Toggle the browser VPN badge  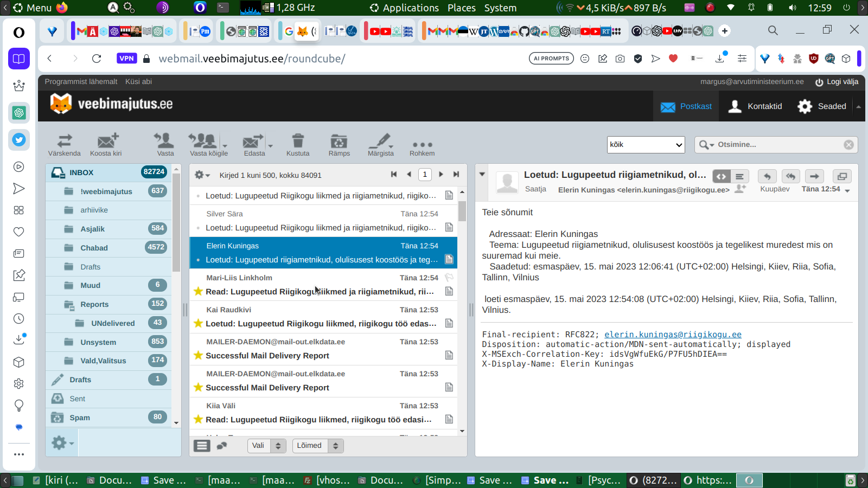(x=126, y=59)
